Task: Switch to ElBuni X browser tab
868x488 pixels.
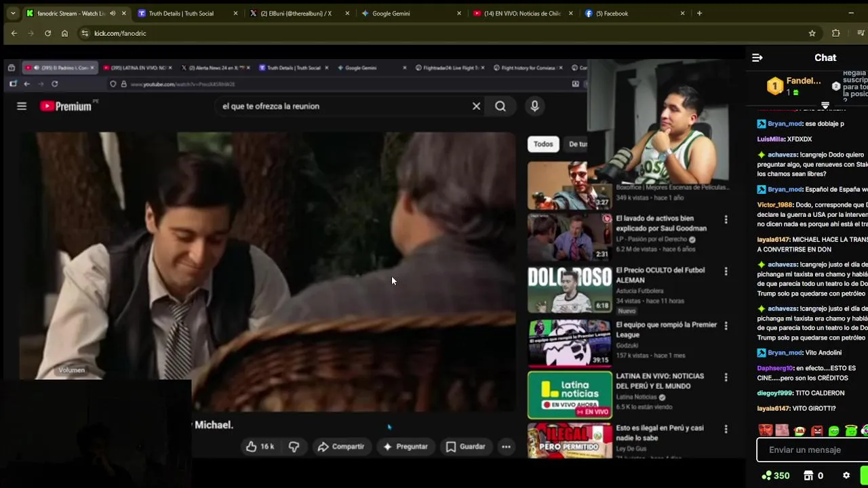Action: (x=300, y=13)
